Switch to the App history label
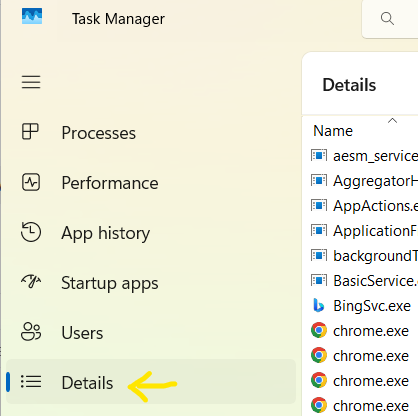Screen dimensions: 418x416 click(106, 233)
